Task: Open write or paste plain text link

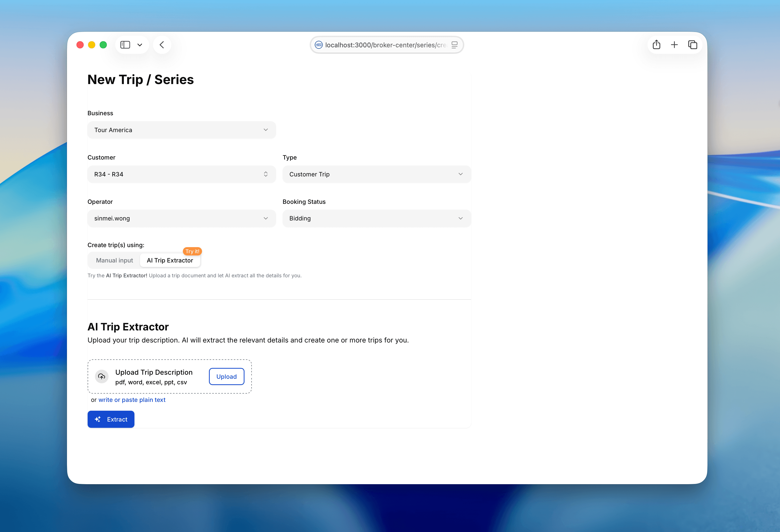Action: point(132,400)
